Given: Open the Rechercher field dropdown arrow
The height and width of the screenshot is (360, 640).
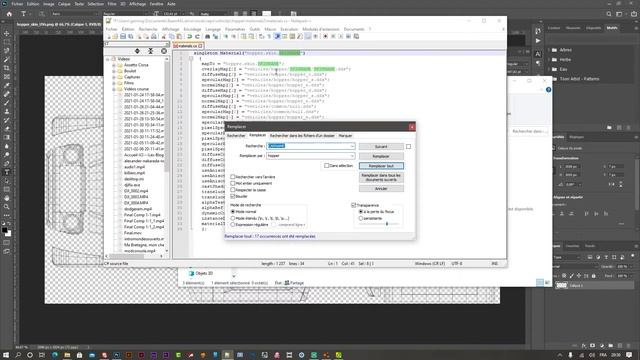Looking at the screenshot, I should [352, 146].
